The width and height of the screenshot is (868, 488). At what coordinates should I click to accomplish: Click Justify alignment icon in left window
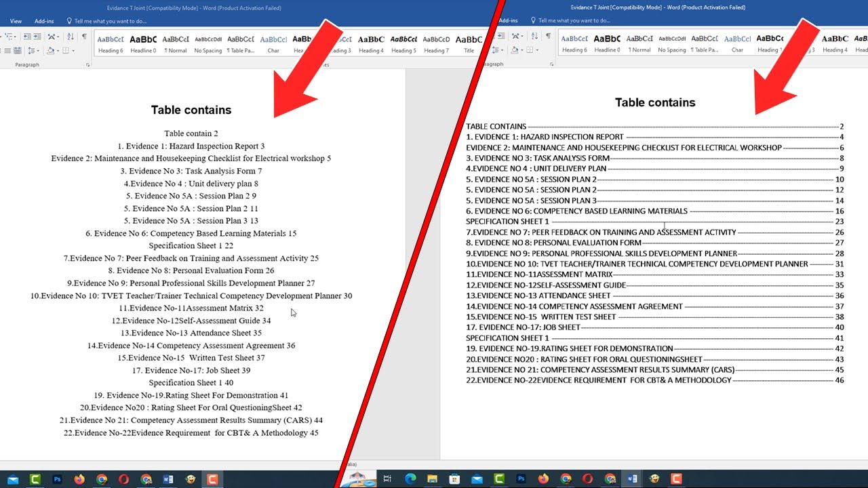(7, 51)
